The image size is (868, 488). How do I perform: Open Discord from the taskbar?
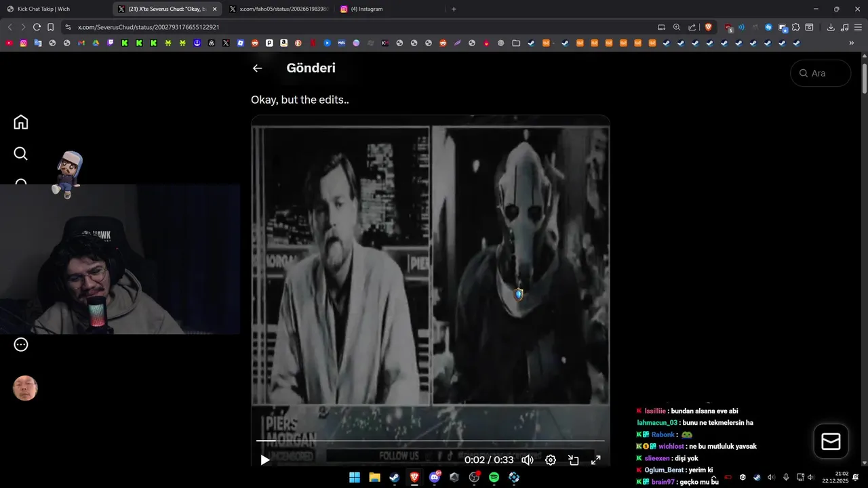pyautogui.click(x=435, y=477)
